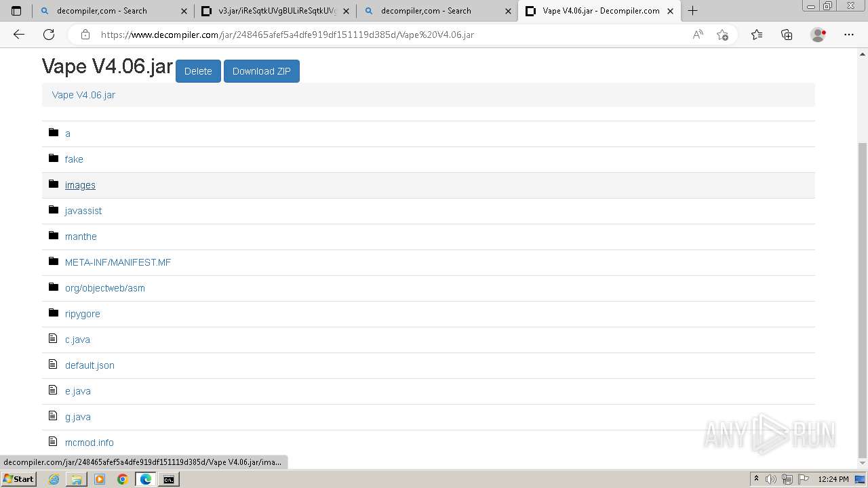Screen dimensions: 868x488
Task: Open the 'a' folder link
Action: pyautogui.click(x=68, y=134)
